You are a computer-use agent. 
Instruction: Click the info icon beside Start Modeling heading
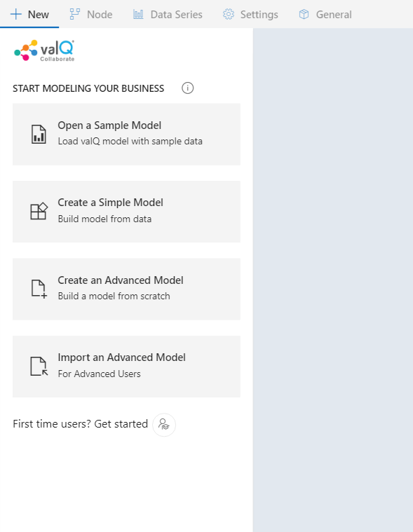point(188,88)
